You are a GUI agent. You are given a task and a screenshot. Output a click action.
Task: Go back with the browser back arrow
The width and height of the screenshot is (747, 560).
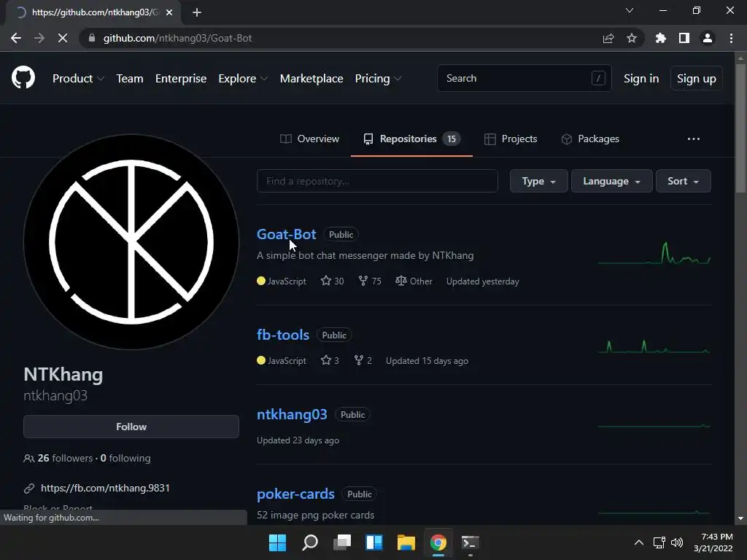(16, 38)
